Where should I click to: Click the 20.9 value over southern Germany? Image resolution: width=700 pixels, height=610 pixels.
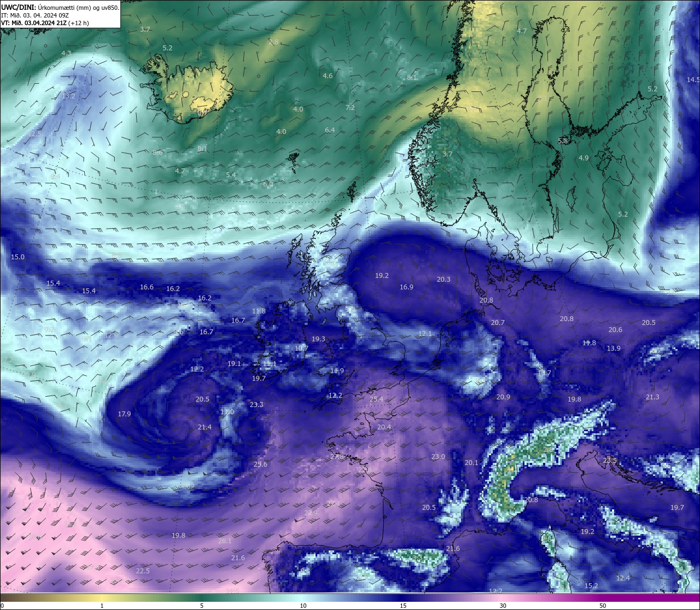(x=503, y=397)
